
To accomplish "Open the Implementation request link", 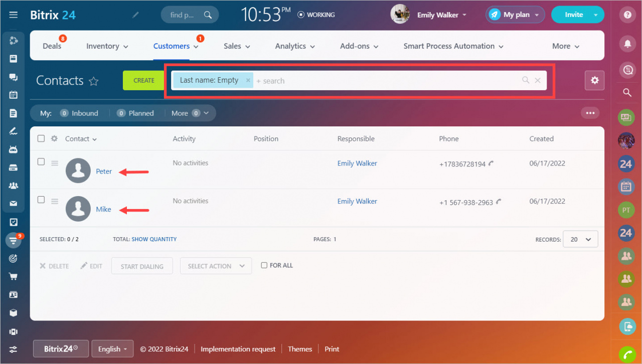I will pyautogui.click(x=238, y=349).
